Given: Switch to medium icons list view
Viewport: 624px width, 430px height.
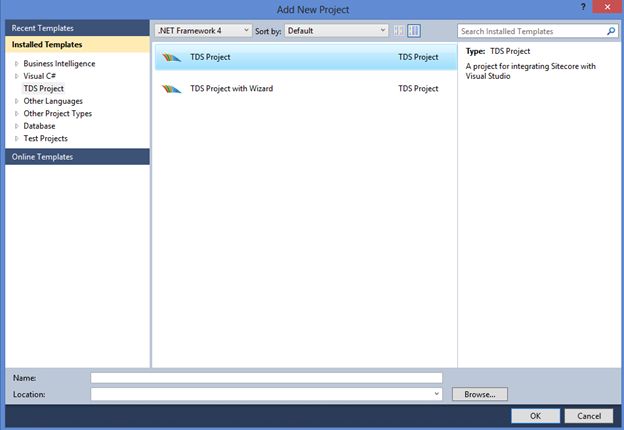Looking at the screenshot, I should click(x=414, y=31).
